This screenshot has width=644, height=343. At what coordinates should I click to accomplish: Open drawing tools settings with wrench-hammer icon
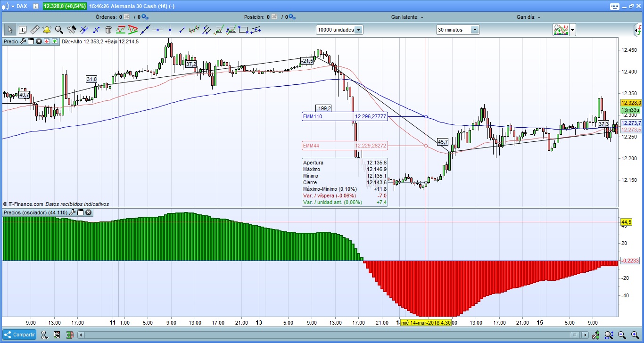coord(72,30)
